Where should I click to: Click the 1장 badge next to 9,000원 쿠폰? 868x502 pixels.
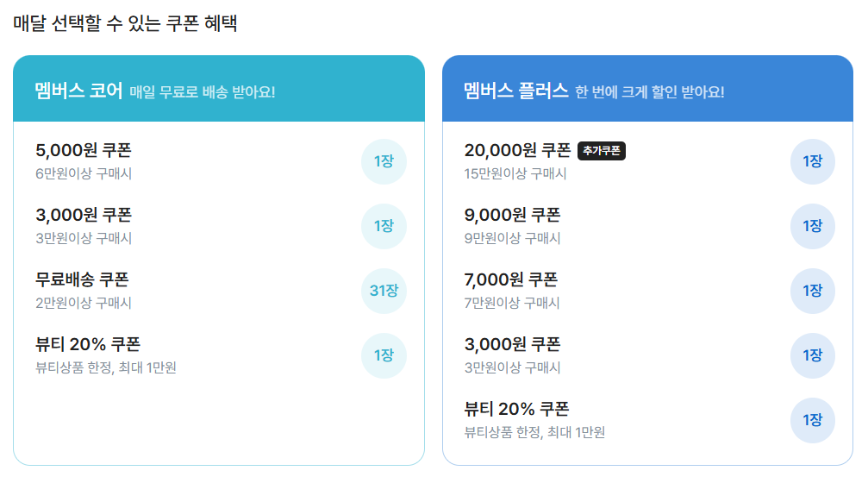[x=812, y=226]
